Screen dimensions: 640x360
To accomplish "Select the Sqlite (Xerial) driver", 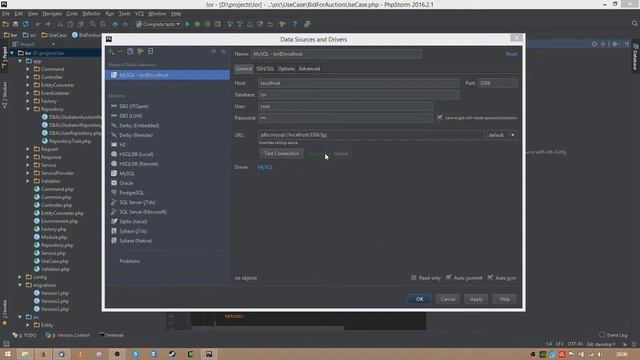I will pos(133,221).
